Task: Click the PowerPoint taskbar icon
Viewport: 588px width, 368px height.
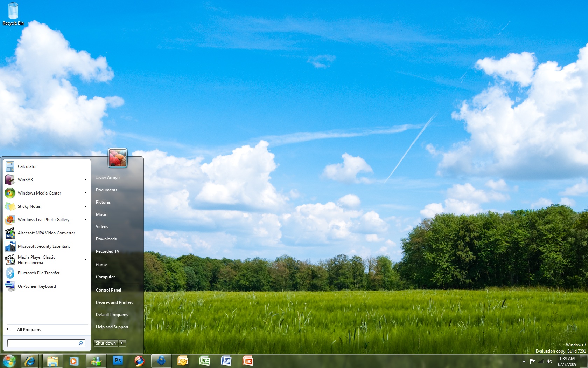Action: tap(248, 361)
